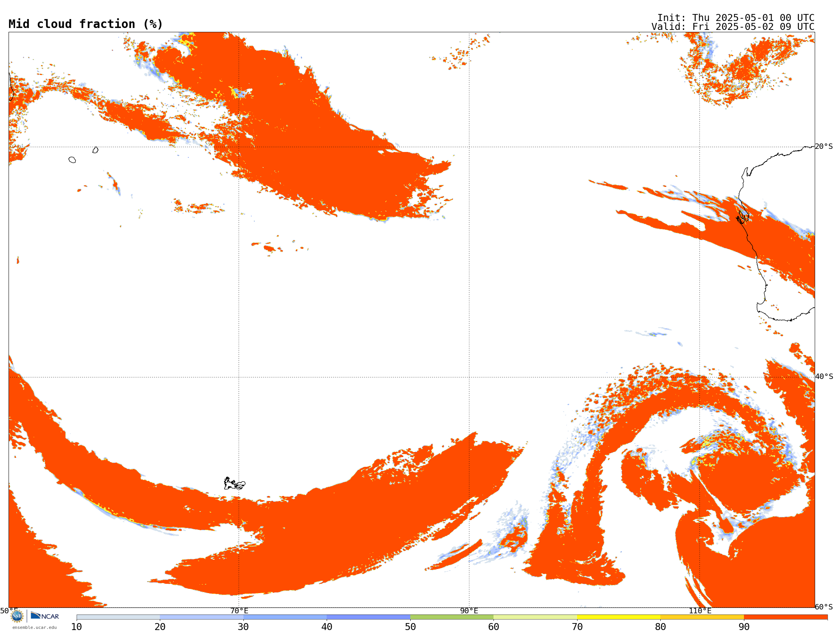This screenshot has height=632, width=840.
Task: Click the colorbar tick label 70
Action: 577,627
